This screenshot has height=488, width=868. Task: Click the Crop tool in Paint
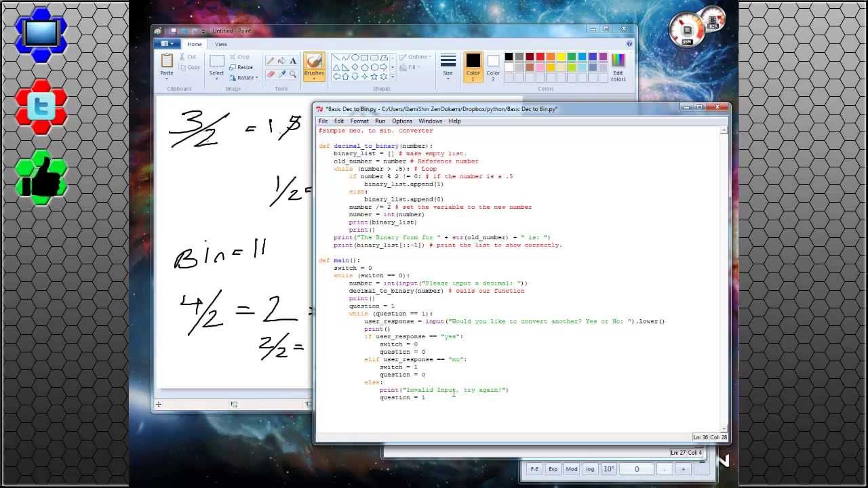pos(240,57)
